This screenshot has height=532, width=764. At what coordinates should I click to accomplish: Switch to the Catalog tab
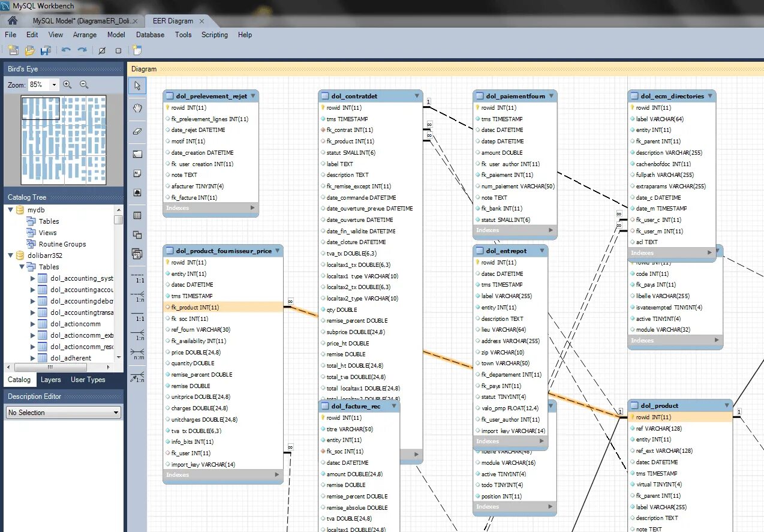(x=19, y=380)
